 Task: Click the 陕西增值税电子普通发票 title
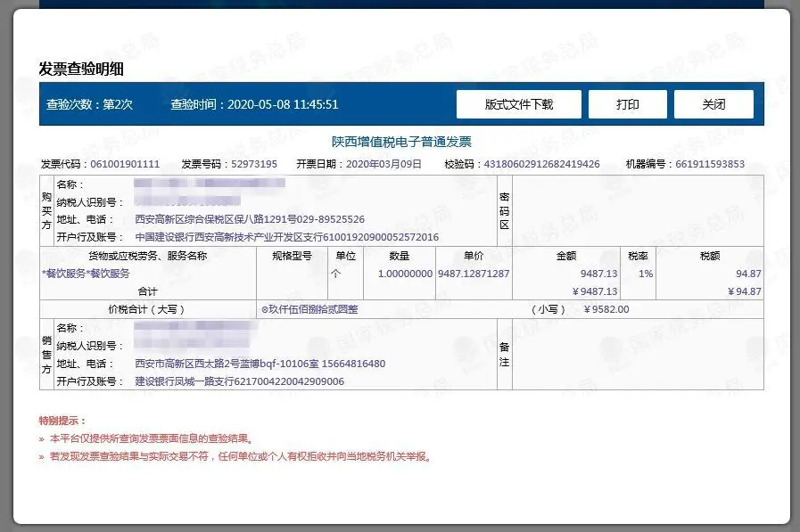tap(400, 141)
